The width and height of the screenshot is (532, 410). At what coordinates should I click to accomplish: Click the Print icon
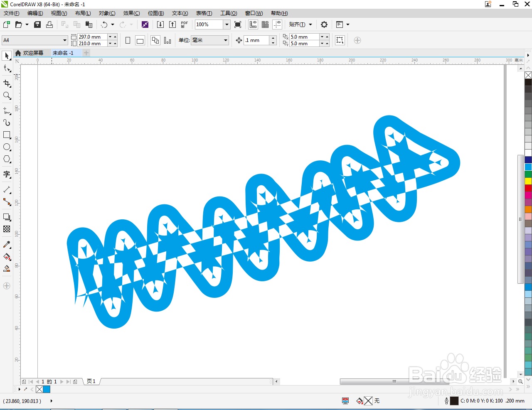pyautogui.click(x=49, y=25)
